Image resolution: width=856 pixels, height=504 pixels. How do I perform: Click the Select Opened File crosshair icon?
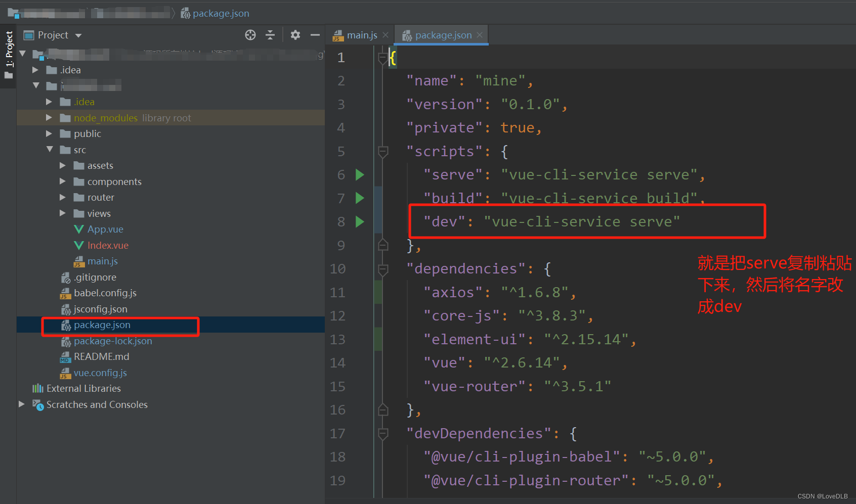pos(250,35)
